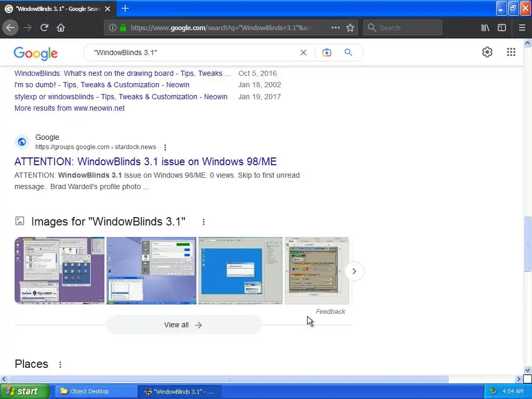Open the Firefox library icon
The width and height of the screenshot is (532, 399).
(x=485, y=28)
